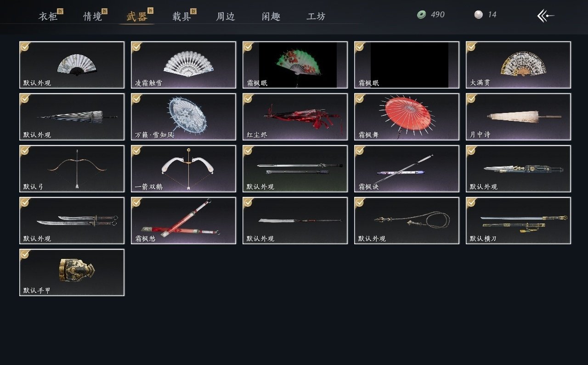This screenshot has width=588, height=365.
Task: Toggle the checkmark on 凌霜触雪 fan
Action: pyautogui.click(x=136, y=46)
